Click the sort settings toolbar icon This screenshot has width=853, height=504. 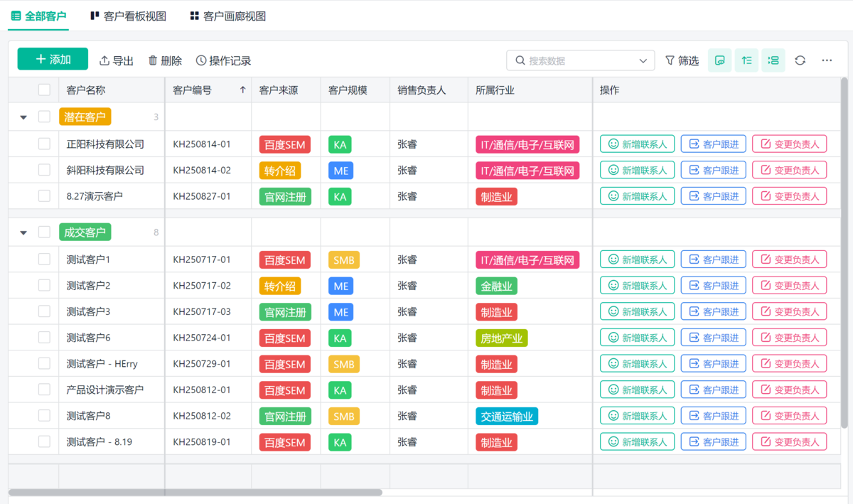point(746,60)
